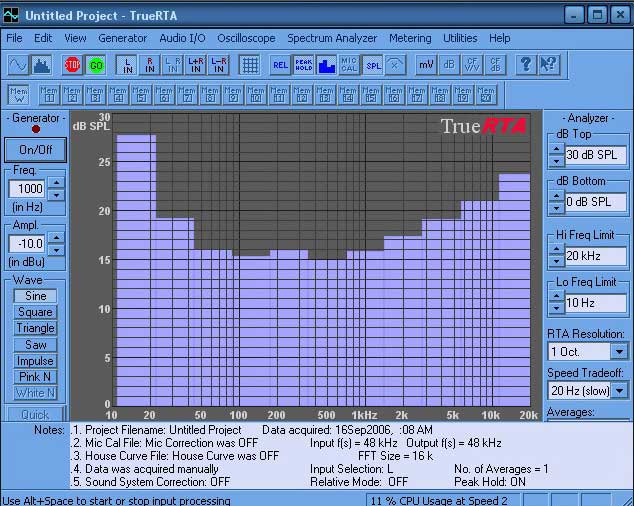
Task: Select Mem 10 memory slot icon
Action: [x=256, y=95]
